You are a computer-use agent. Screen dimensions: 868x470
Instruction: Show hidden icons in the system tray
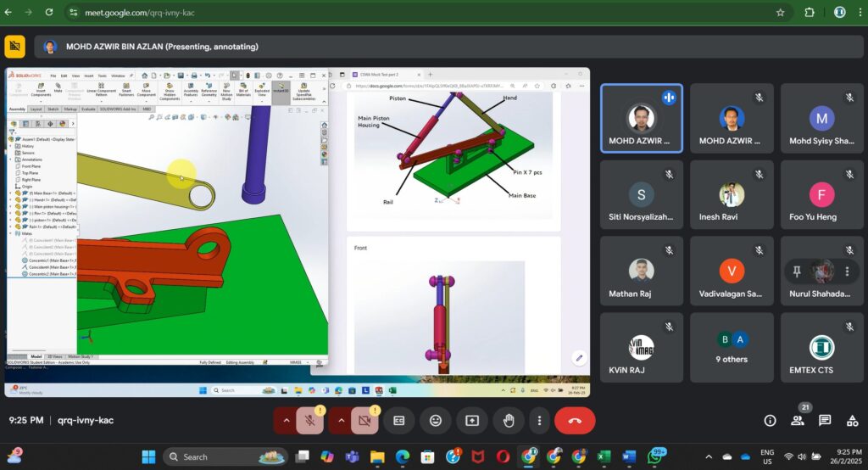(709, 456)
